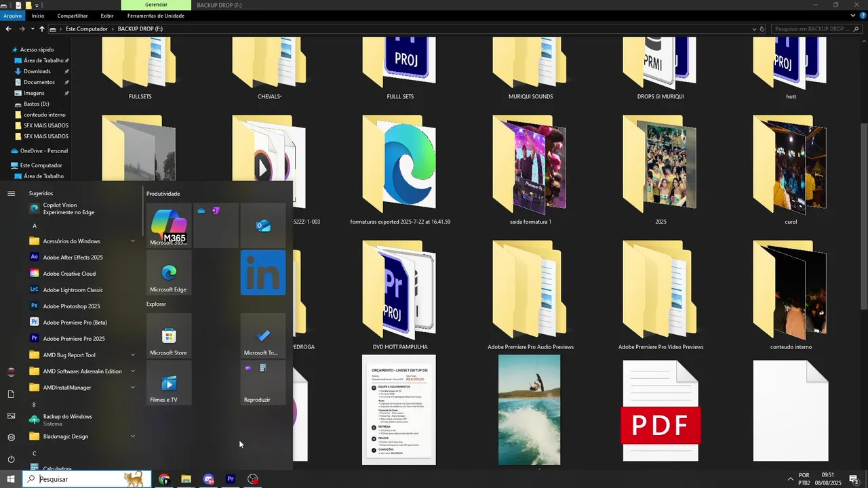This screenshot has width=868, height=488.
Task: Switch to Premiere Pro on the taskbar
Action: tap(231, 479)
